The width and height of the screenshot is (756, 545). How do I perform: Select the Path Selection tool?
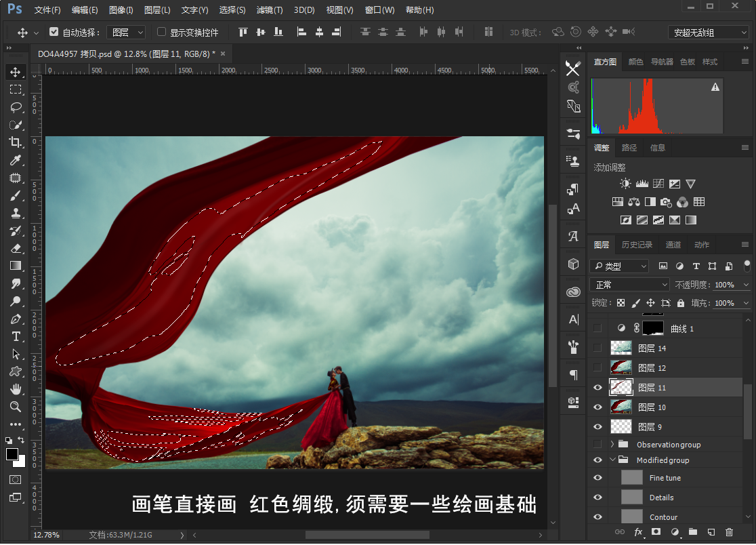tap(16, 354)
